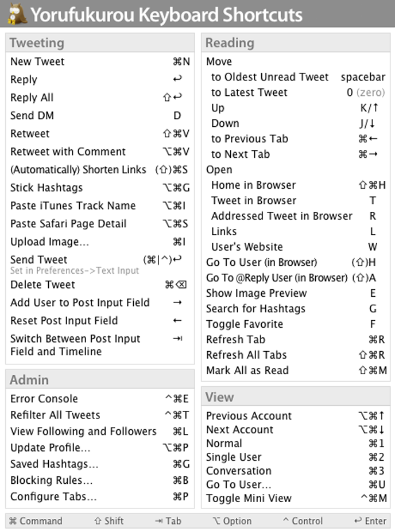Viewport: 395px width, 532px height.
Task: Select the Reading section header
Action: pyautogui.click(x=230, y=42)
